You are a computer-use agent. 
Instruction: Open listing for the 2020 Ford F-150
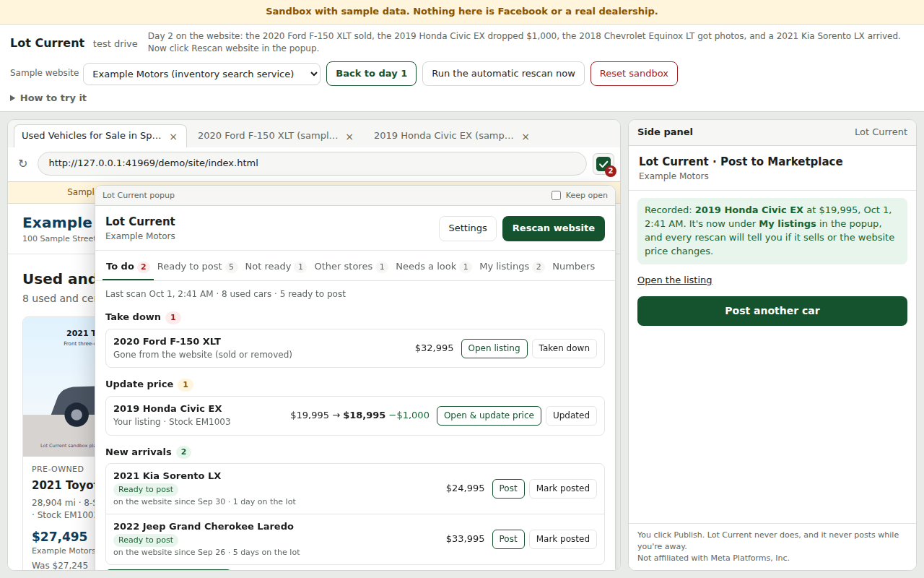pos(494,348)
